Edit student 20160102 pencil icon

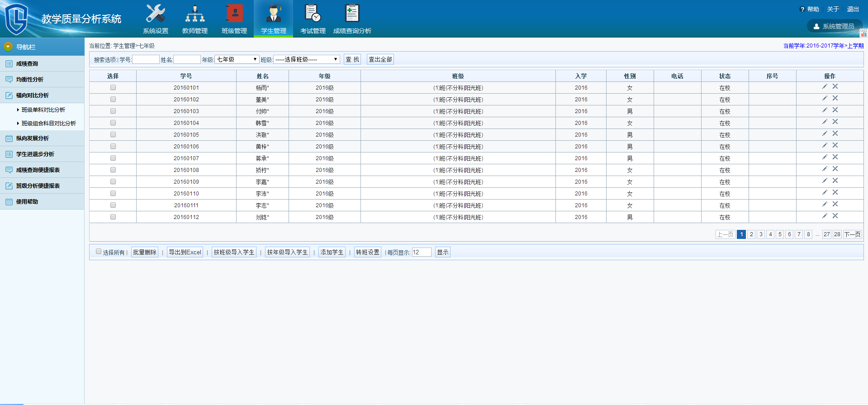point(825,98)
